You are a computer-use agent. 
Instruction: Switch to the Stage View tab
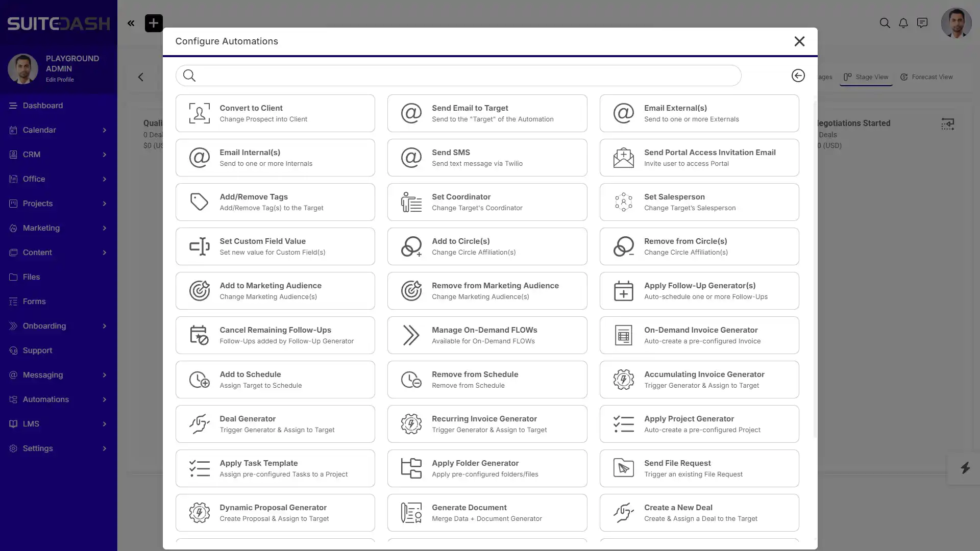(x=866, y=77)
